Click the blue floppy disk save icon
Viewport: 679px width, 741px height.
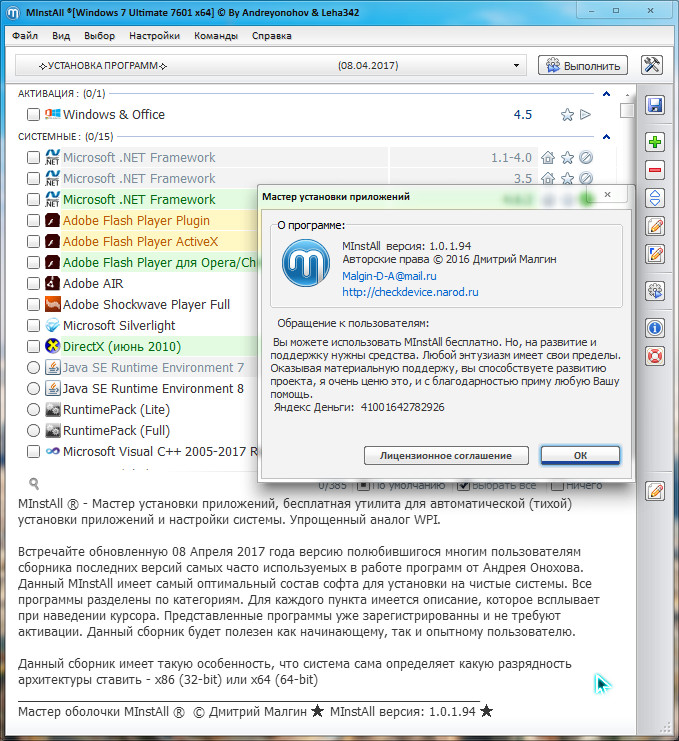click(655, 105)
